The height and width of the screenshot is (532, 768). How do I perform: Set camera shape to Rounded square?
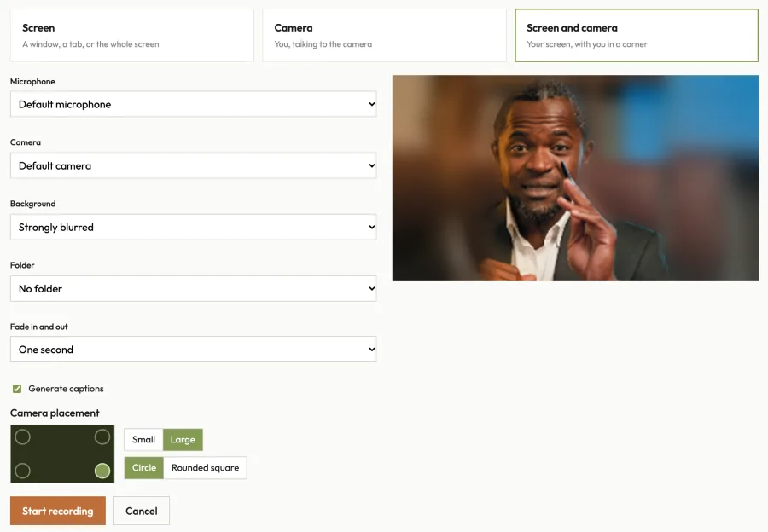[205, 468]
